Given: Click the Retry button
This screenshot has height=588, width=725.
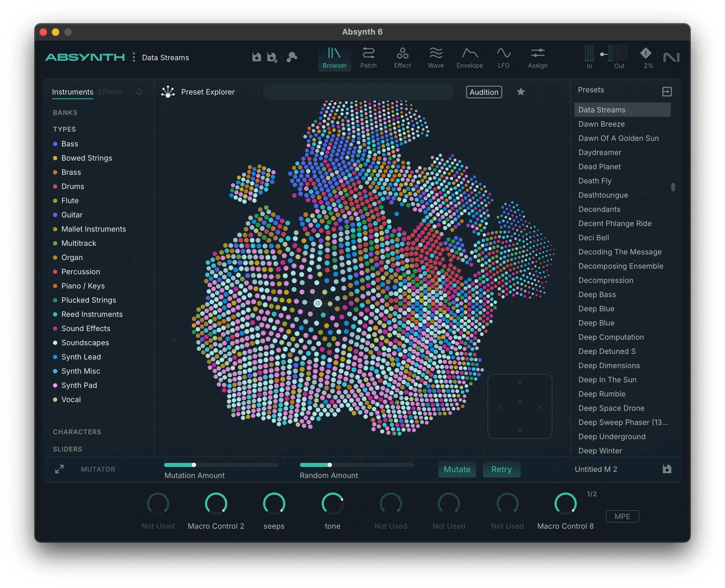Looking at the screenshot, I should 501,469.
